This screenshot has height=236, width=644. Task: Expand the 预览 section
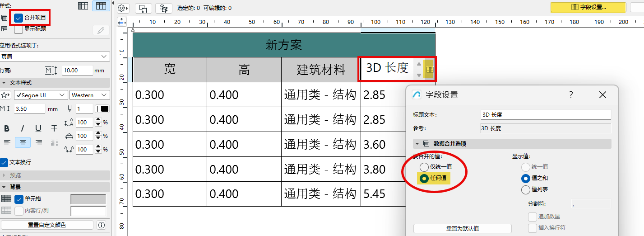coord(4,175)
